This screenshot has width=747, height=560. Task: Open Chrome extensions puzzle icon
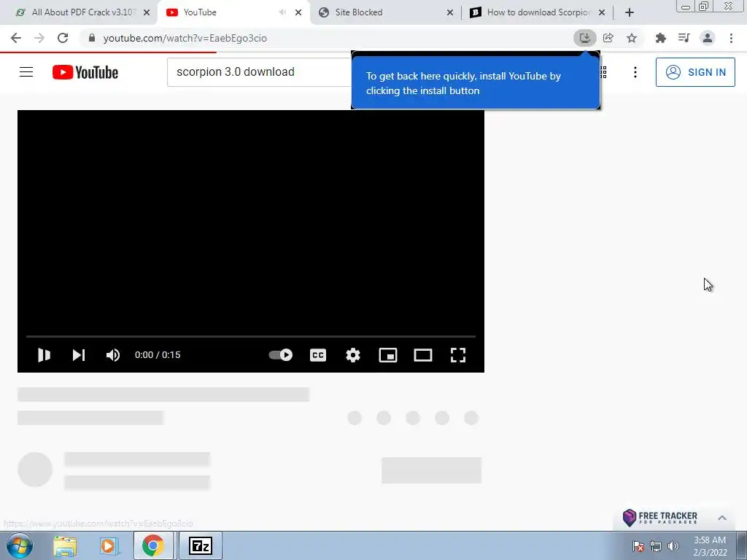[x=660, y=38]
